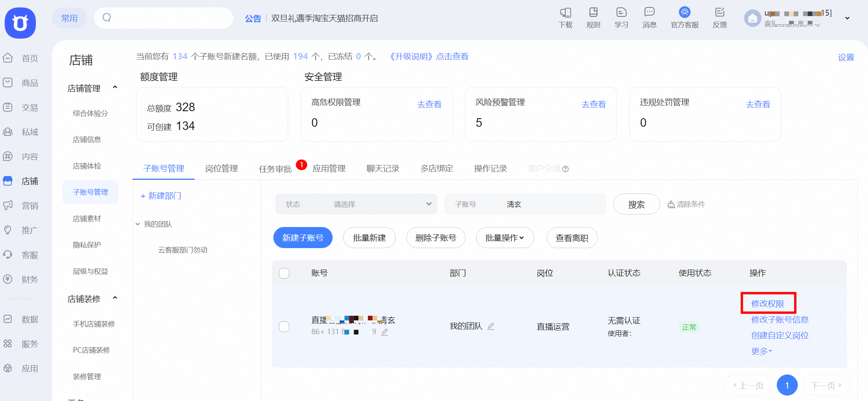The height and width of the screenshot is (401, 868).
Task: Switch to 多店绑定 tab
Action: [437, 169]
